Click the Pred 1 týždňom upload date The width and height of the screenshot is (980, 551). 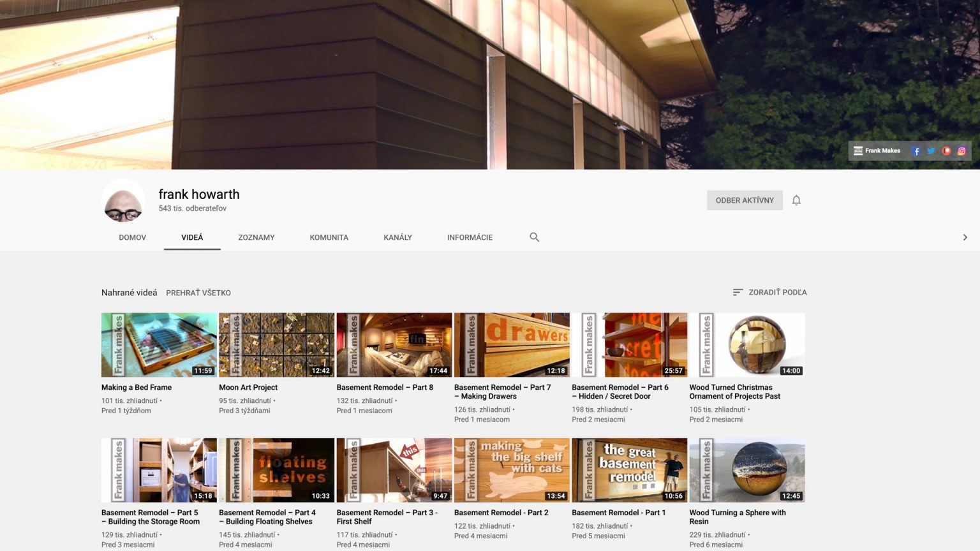coord(126,411)
